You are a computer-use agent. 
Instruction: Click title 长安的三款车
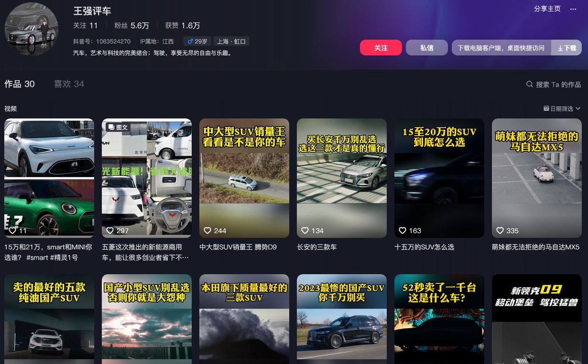click(317, 247)
